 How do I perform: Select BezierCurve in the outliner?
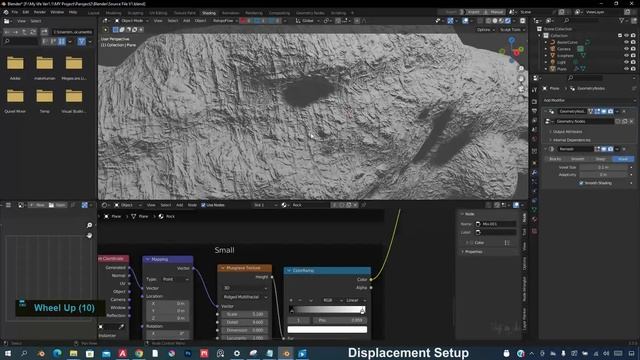(x=567, y=42)
